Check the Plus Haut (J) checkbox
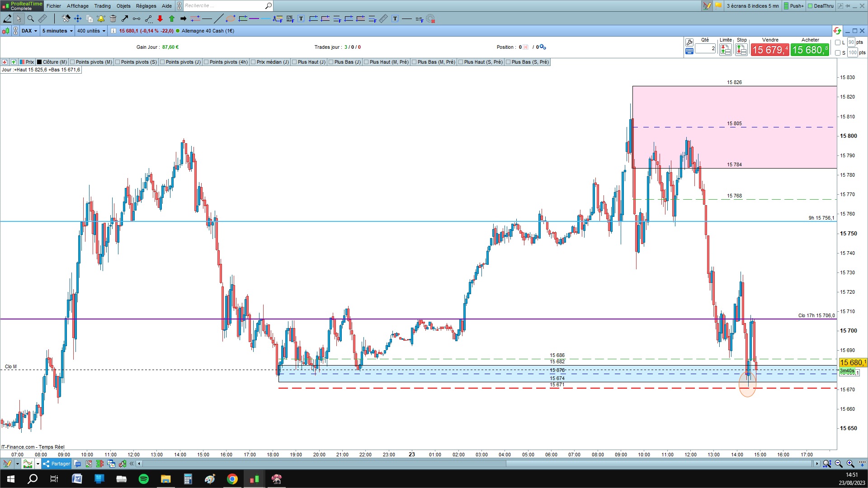 coord(295,62)
